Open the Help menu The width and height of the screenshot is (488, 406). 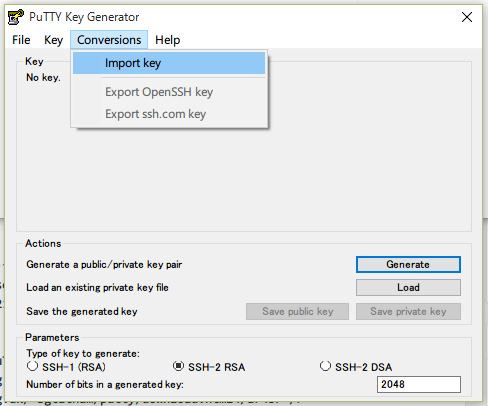pos(168,40)
